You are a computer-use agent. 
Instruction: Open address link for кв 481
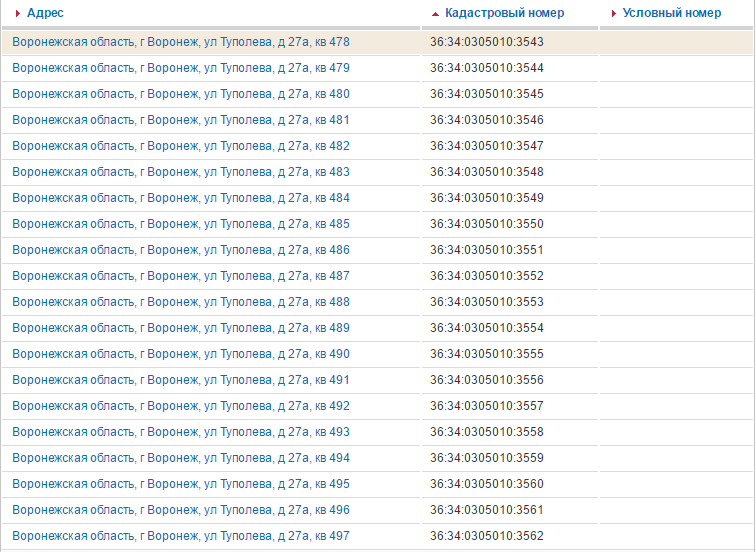(x=181, y=120)
